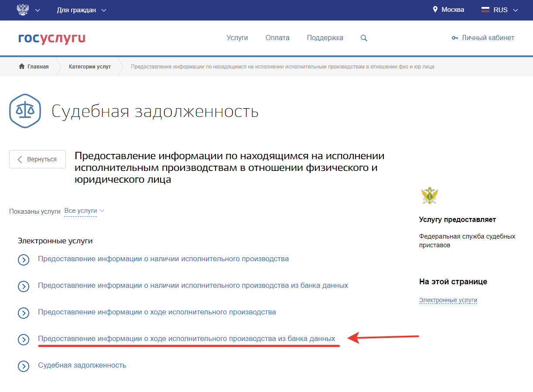This screenshot has width=533, height=392.
Task: Open Личный кабинет
Action: point(483,38)
